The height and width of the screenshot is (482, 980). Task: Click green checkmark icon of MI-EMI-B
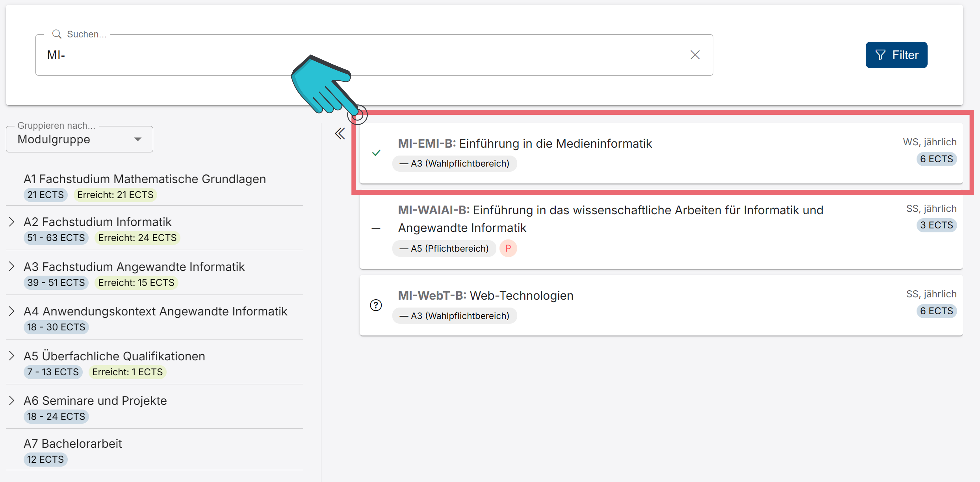[376, 153]
